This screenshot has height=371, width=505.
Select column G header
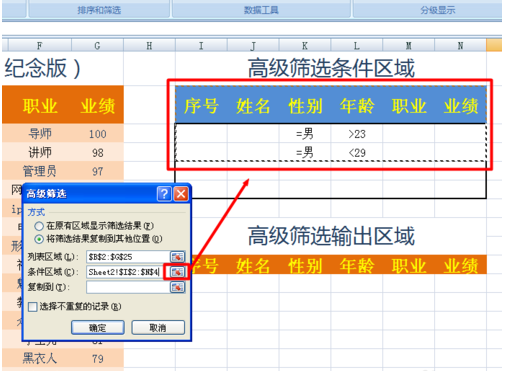[x=97, y=46]
